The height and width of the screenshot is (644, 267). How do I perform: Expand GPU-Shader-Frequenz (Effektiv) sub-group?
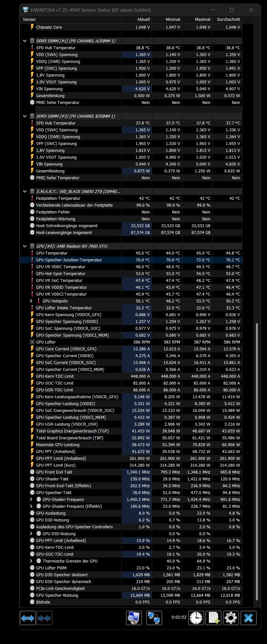coord(31,506)
